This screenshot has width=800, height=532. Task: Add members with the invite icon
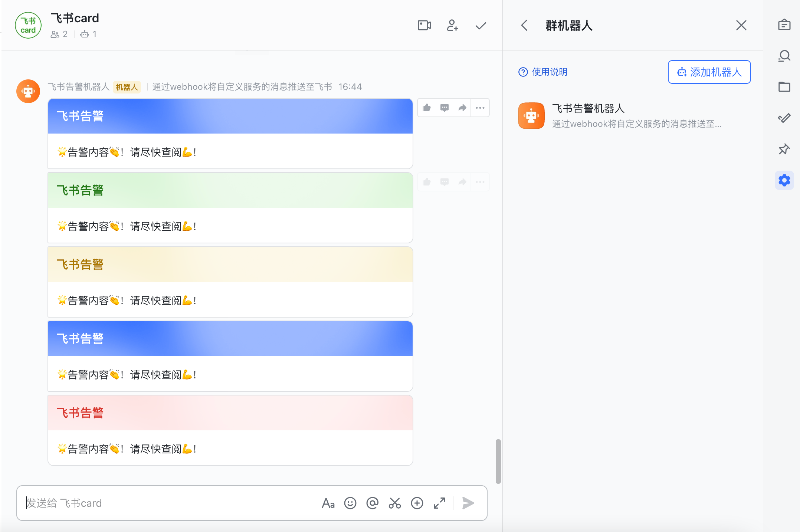tap(452, 26)
